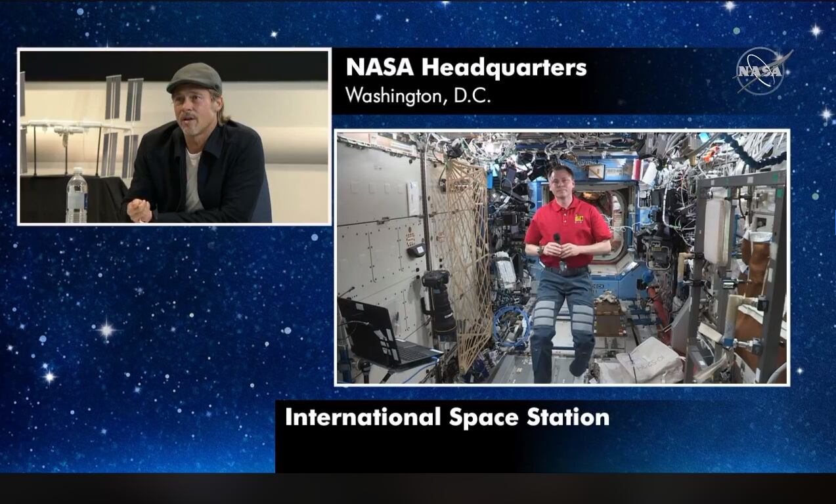This screenshot has height=504, width=836.
Task: Click the wooden lattice panel
Action: pos(466,262)
